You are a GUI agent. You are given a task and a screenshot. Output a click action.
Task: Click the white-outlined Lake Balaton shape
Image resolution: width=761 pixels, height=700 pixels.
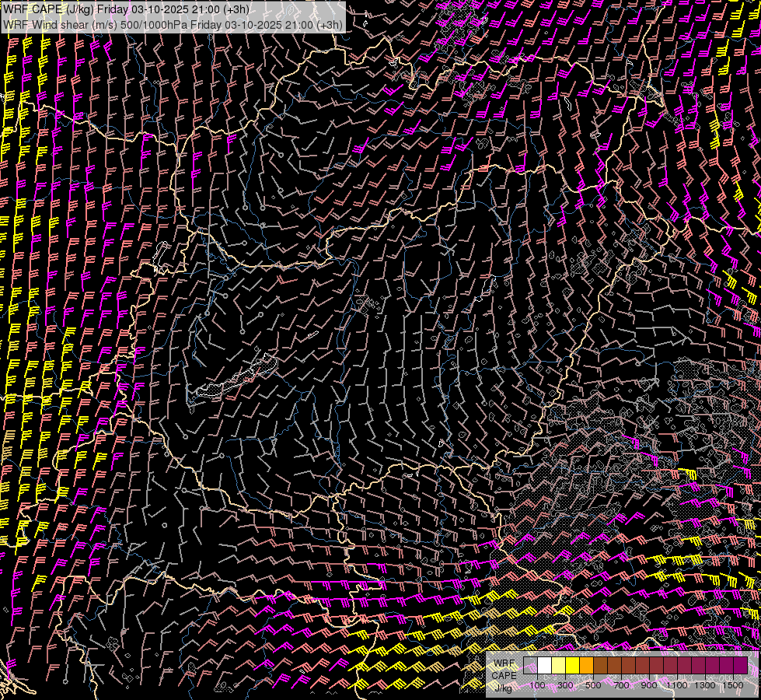coord(233,379)
